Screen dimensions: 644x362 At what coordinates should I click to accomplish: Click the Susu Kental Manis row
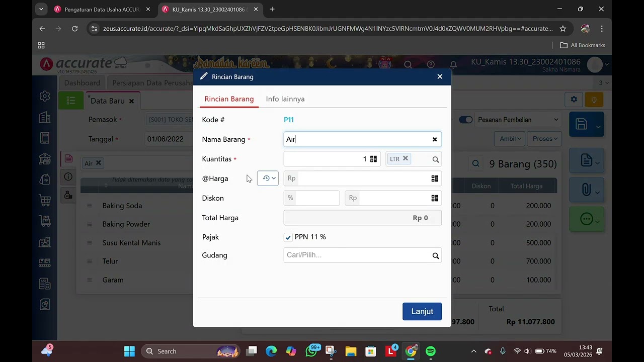point(131,243)
